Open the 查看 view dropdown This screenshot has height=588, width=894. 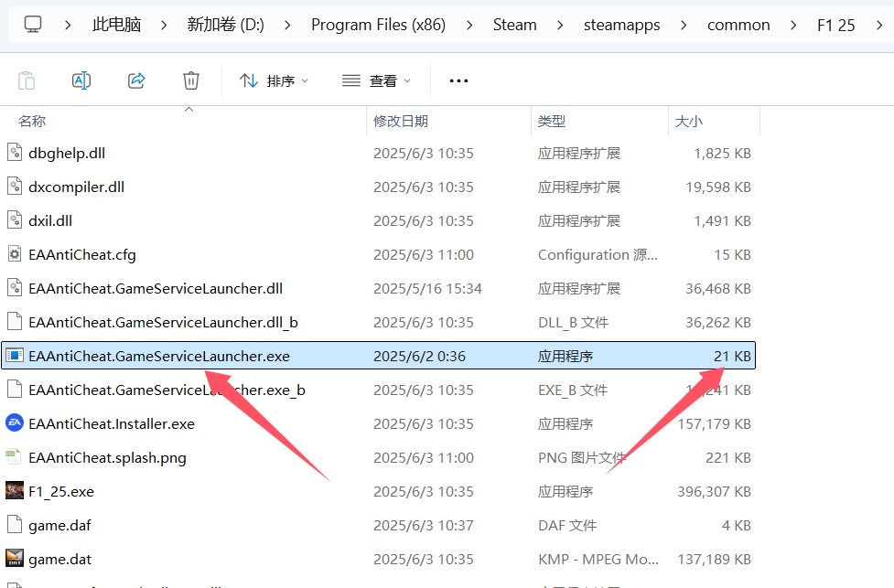pos(376,80)
